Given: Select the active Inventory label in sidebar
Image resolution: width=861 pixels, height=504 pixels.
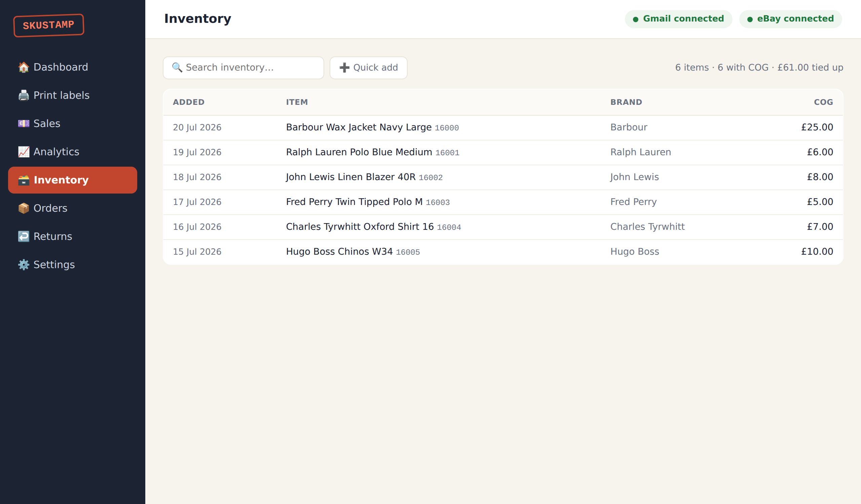Looking at the screenshot, I should 61,180.
